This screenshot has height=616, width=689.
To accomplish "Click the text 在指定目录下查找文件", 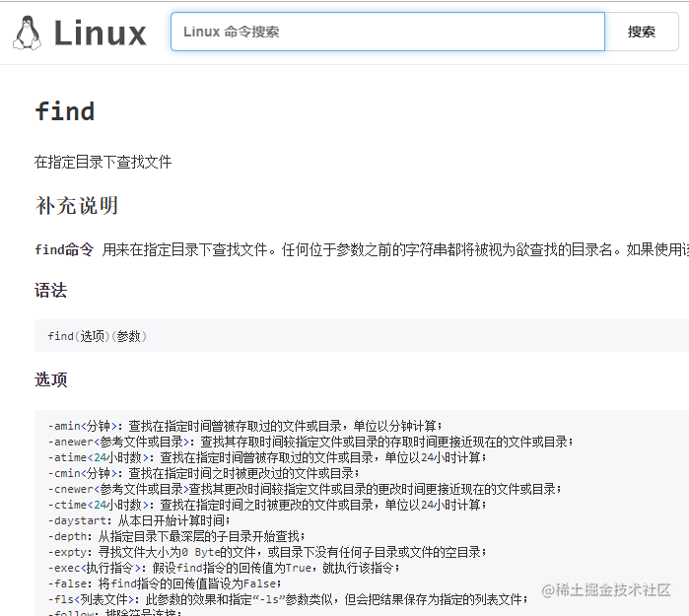I will (x=103, y=162).
